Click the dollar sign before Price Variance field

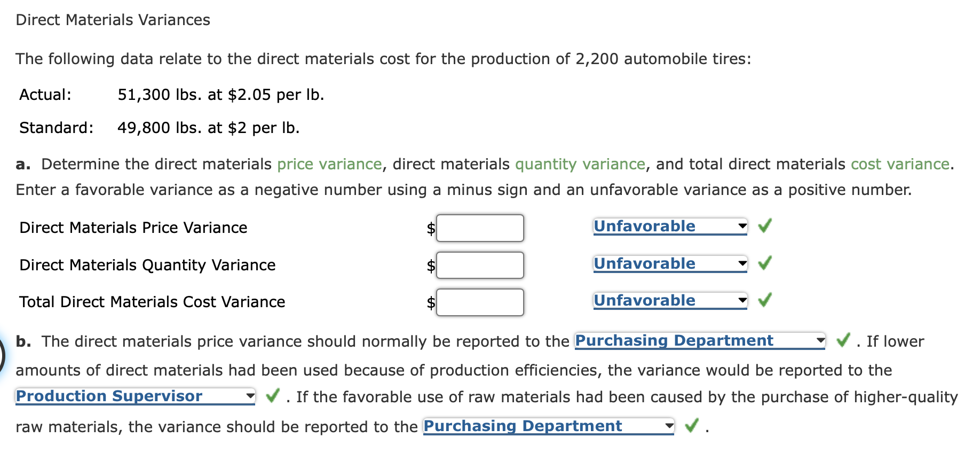430,228
